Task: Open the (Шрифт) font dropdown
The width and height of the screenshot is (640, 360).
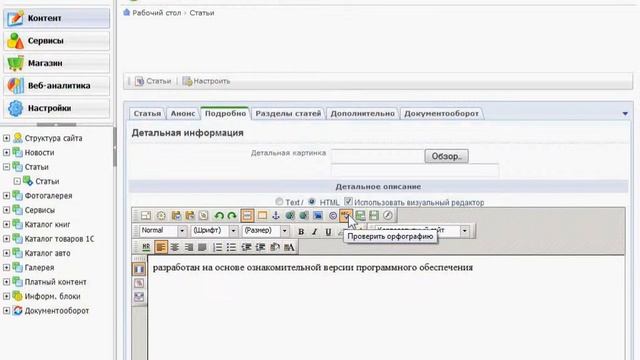Action: point(233,231)
